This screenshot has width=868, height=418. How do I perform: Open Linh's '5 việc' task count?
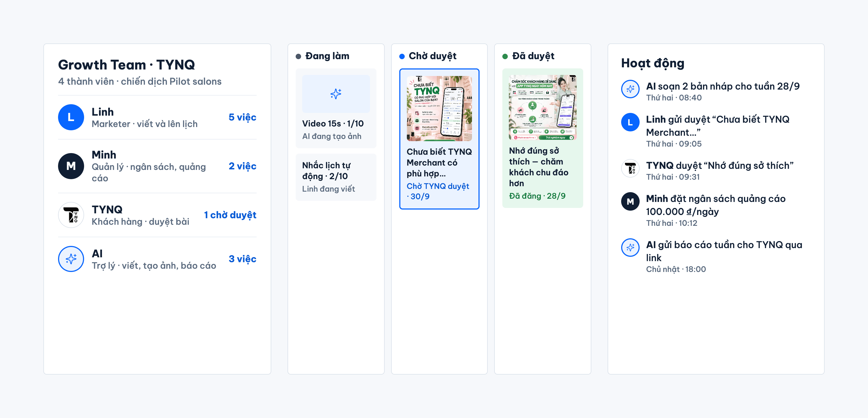point(242,117)
